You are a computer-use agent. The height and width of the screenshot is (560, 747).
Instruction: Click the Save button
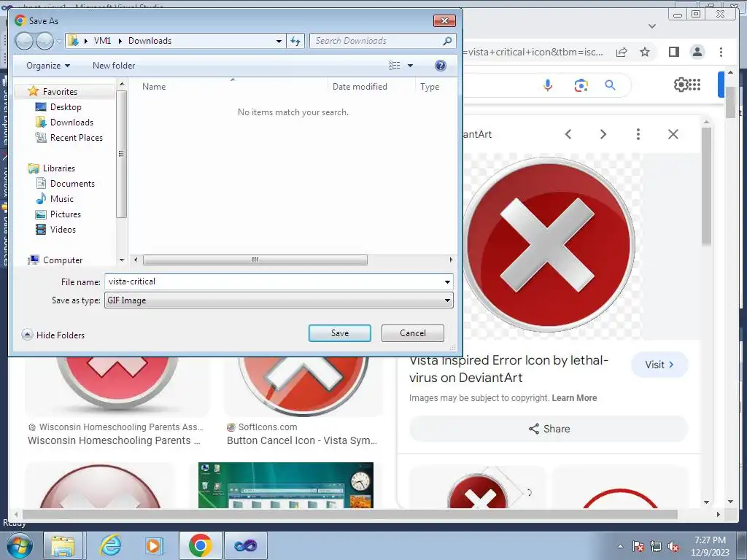(x=340, y=333)
